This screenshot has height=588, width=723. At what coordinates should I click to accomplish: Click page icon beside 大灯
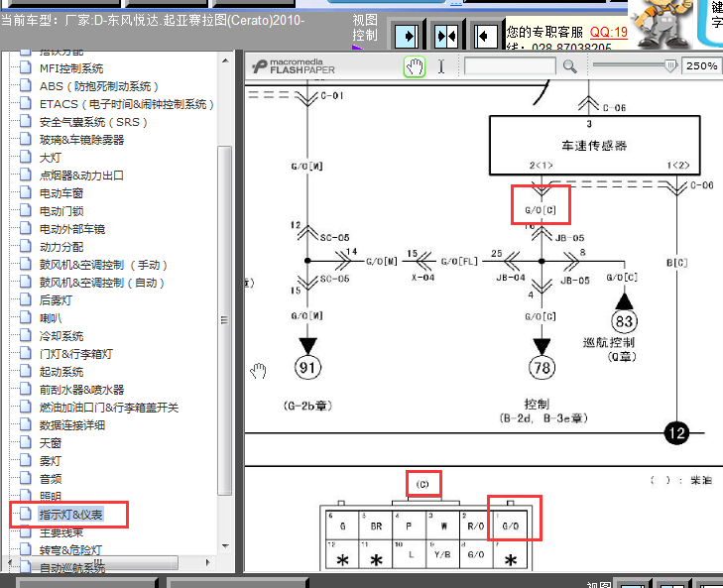pos(26,158)
